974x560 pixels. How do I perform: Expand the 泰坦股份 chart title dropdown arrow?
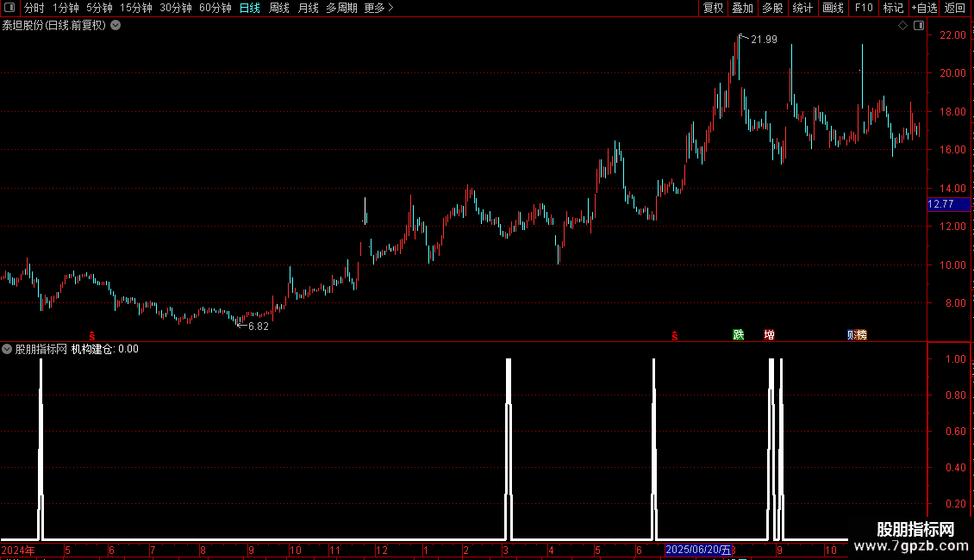(116, 26)
